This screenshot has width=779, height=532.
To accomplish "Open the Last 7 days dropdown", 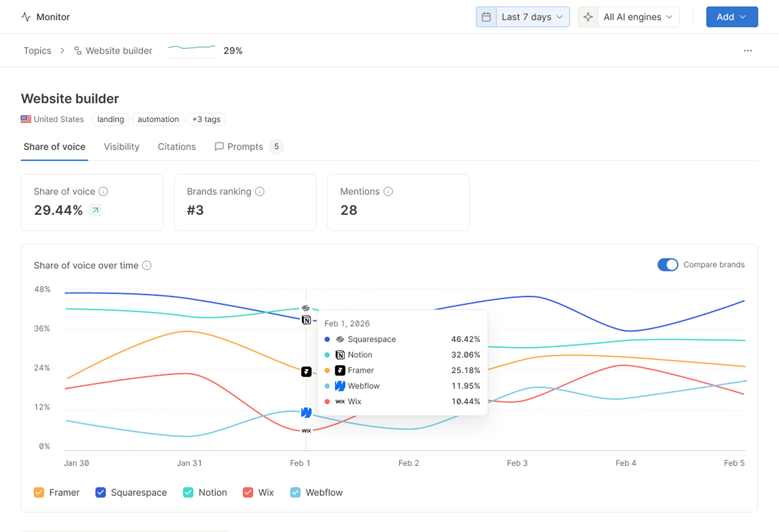I will click(x=532, y=17).
